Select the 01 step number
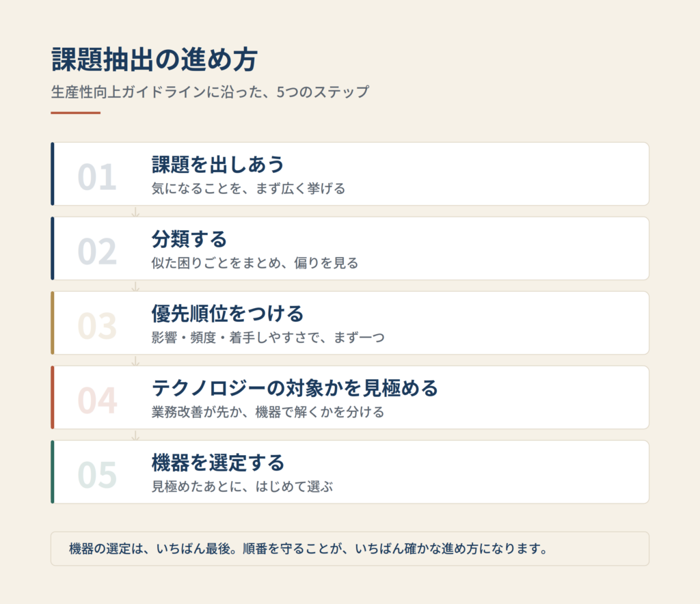Image resolution: width=700 pixels, height=604 pixels. (97, 177)
